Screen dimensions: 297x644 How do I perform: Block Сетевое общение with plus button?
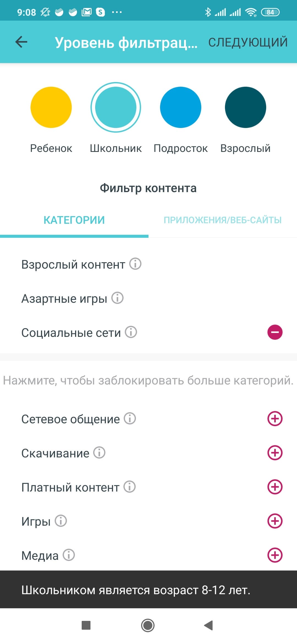pos(275,419)
